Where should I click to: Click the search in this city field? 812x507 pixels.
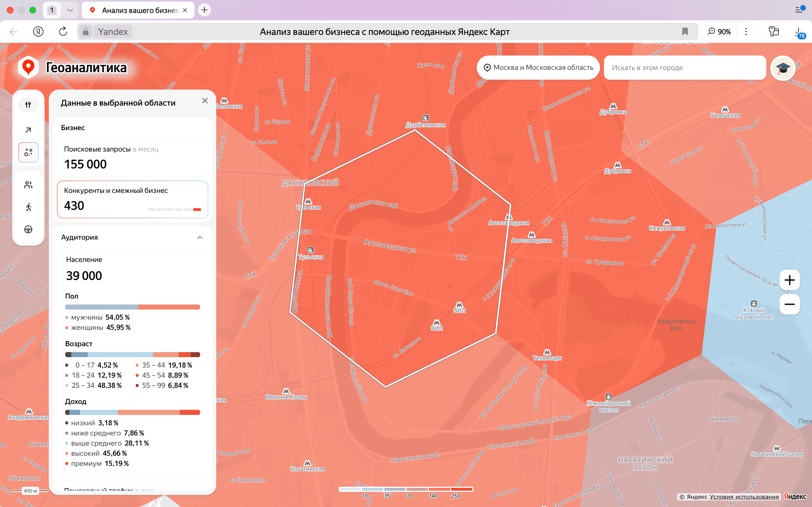pyautogui.click(x=685, y=68)
